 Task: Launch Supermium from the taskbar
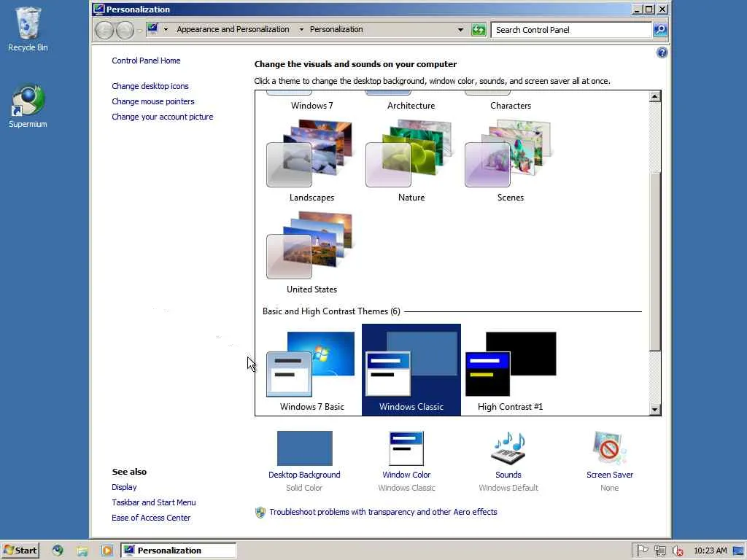[58, 551]
